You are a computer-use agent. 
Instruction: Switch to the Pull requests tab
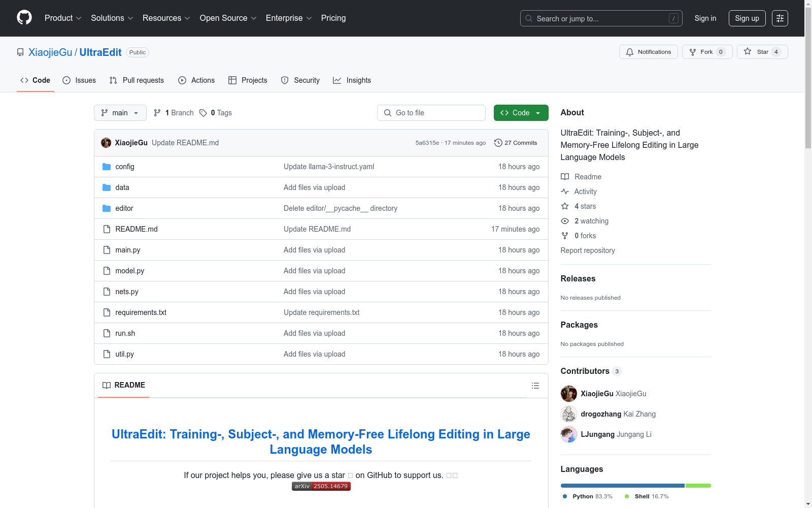click(x=137, y=80)
